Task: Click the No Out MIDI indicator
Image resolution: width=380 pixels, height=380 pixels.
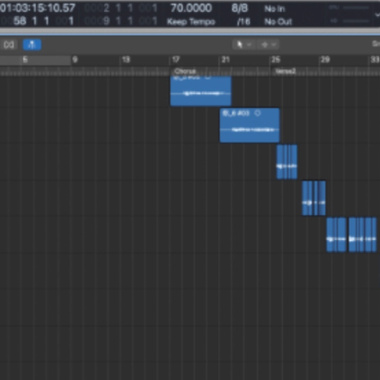Action: click(x=278, y=22)
